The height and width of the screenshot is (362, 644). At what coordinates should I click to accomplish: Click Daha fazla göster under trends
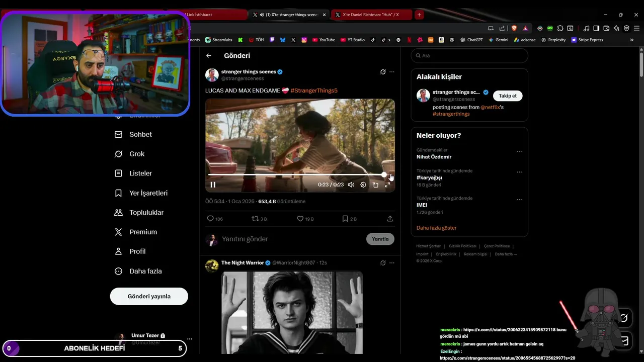click(436, 228)
